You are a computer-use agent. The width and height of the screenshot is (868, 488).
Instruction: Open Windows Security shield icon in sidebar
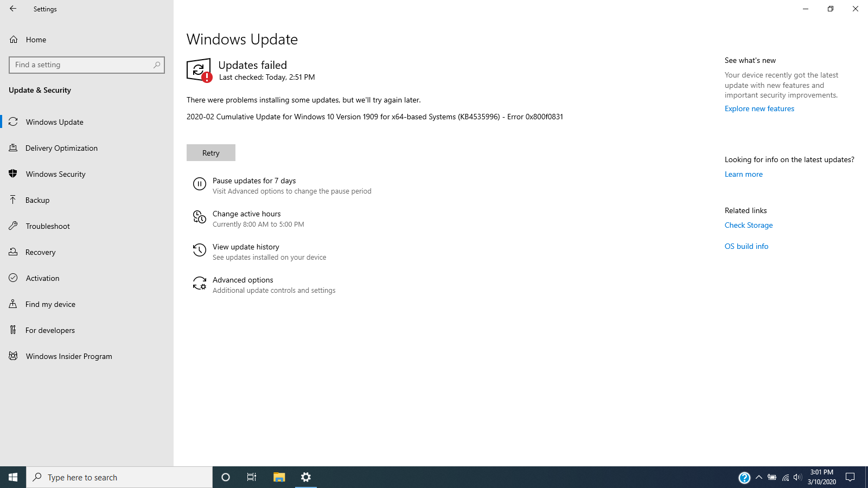coord(13,174)
